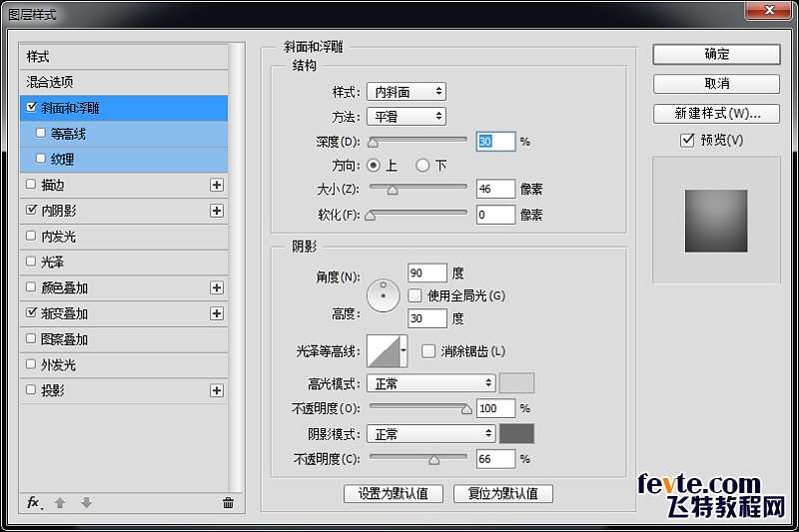Open the 样式 内斜面 dropdown
The image size is (799, 532).
tap(406, 92)
